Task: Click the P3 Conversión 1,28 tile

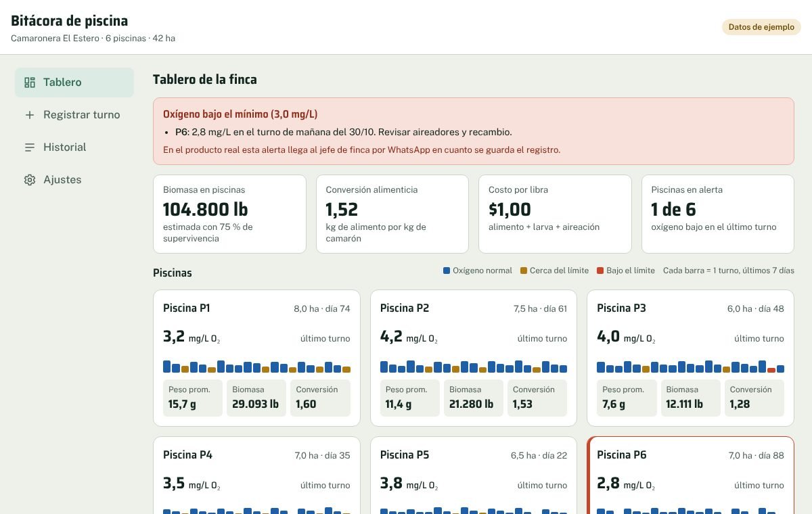Action: (754, 398)
